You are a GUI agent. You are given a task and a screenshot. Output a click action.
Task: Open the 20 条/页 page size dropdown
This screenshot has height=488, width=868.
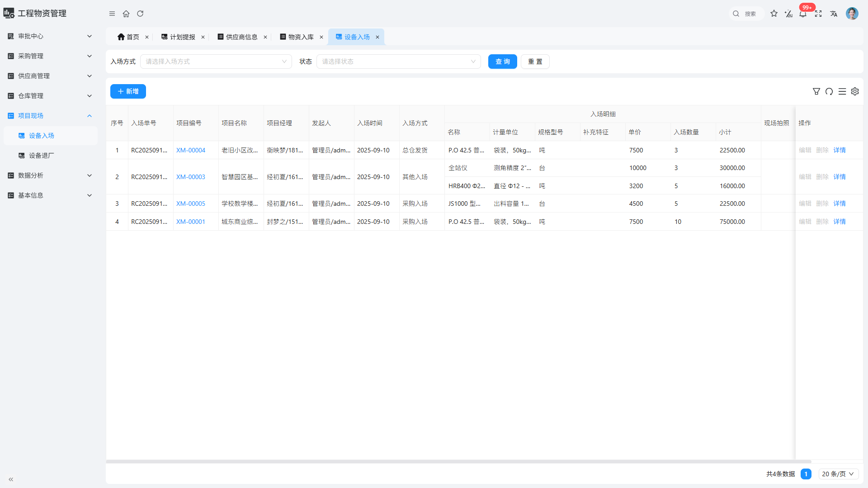click(x=838, y=474)
